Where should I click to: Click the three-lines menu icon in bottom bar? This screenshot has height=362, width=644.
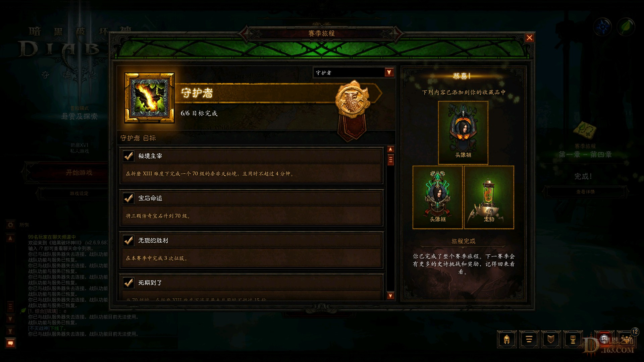point(529,340)
